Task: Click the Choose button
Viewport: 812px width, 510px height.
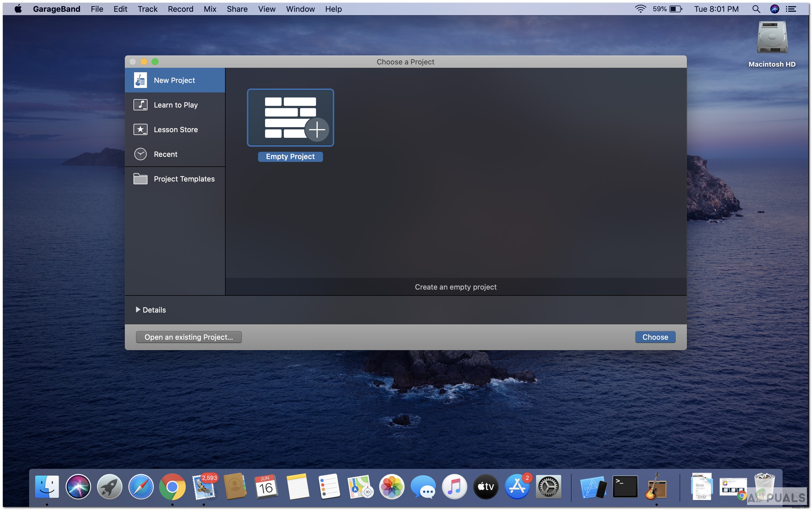Action: pos(655,337)
